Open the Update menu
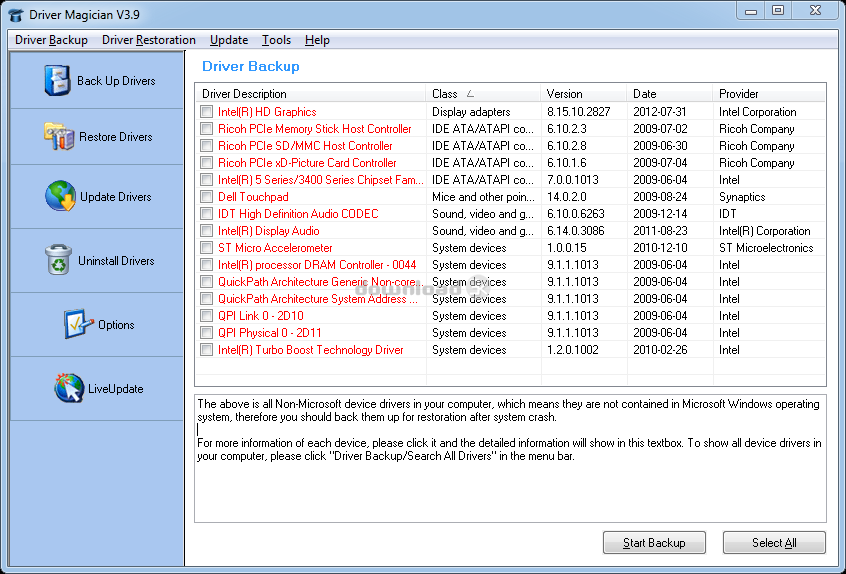 [x=229, y=40]
